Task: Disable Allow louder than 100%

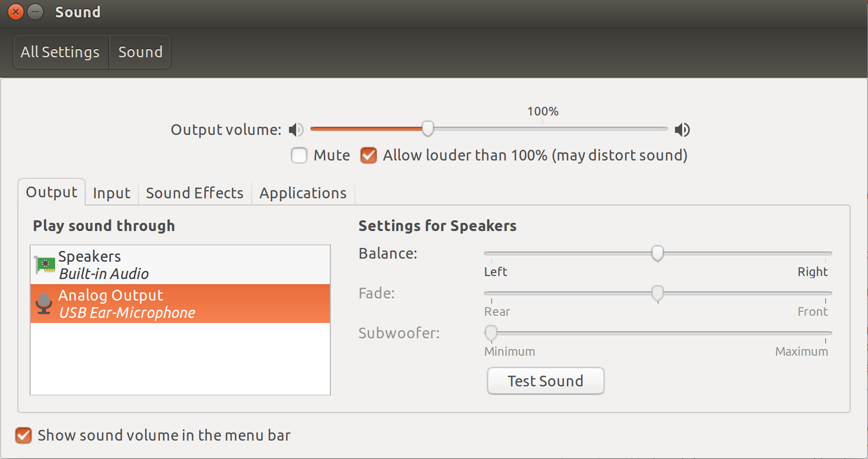Action: 369,155
